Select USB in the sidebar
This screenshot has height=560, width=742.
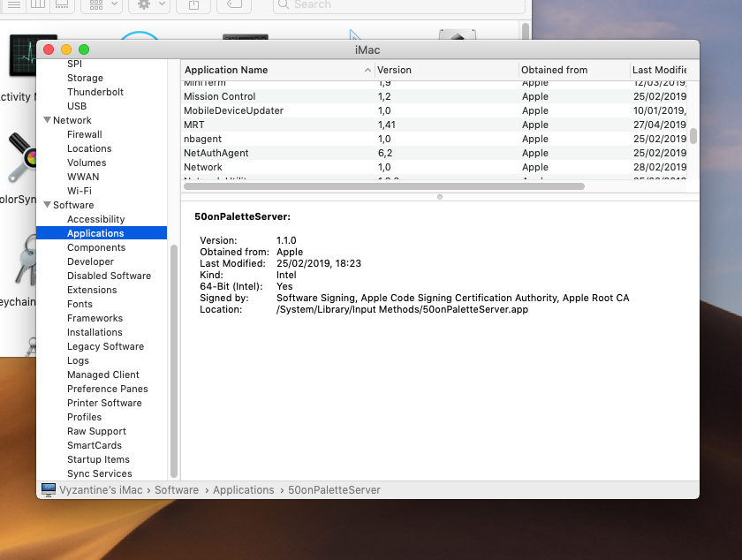(x=77, y=106)
